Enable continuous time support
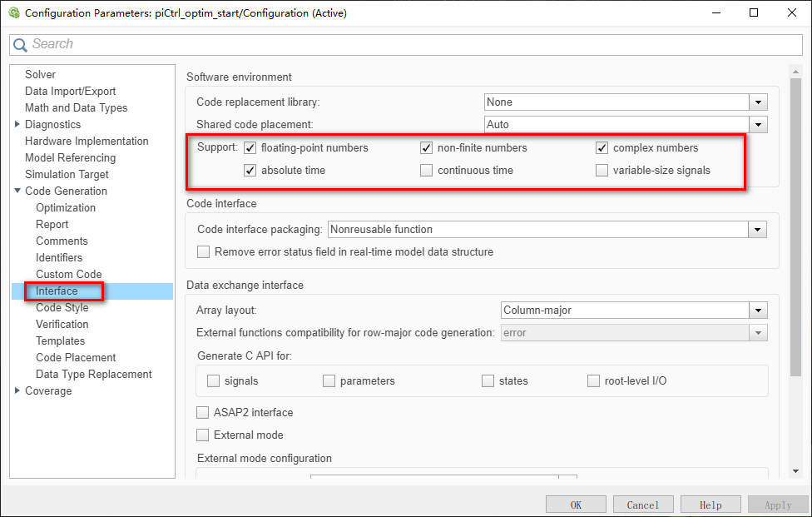 click(426, 169)
